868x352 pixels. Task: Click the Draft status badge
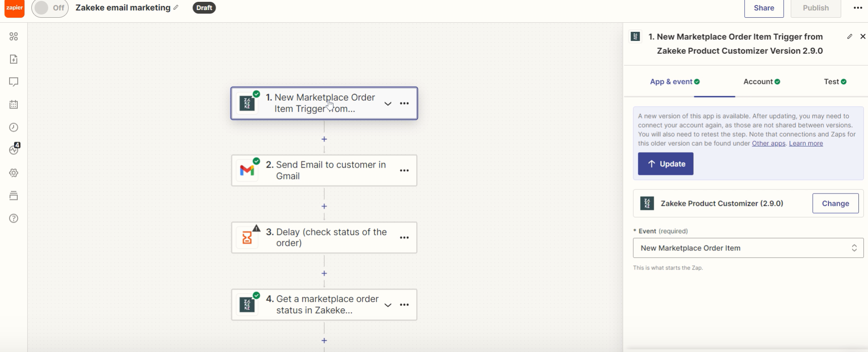pos(204,8)
